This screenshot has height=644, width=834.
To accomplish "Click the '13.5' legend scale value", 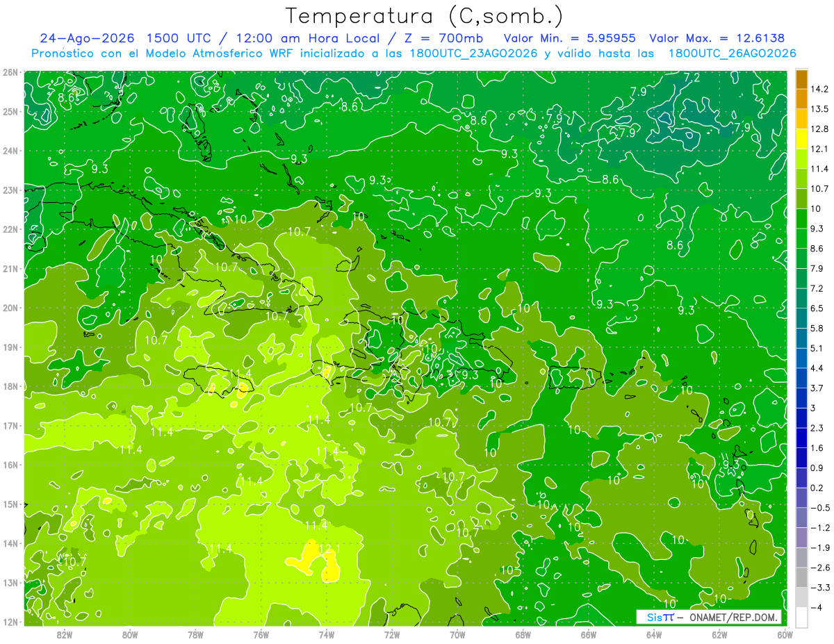I will coord(819,109).
